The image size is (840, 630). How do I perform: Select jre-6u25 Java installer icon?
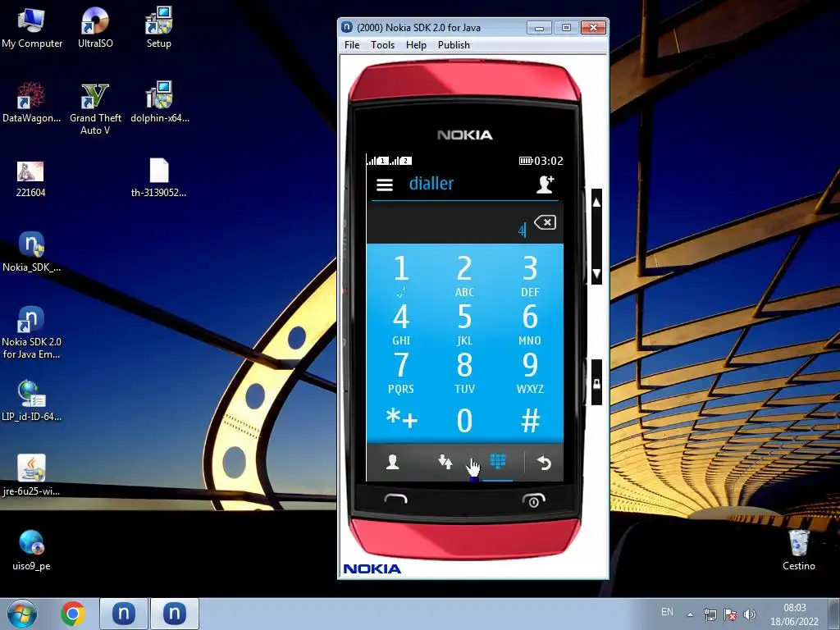pyautogui.click(x=31, y=476)
